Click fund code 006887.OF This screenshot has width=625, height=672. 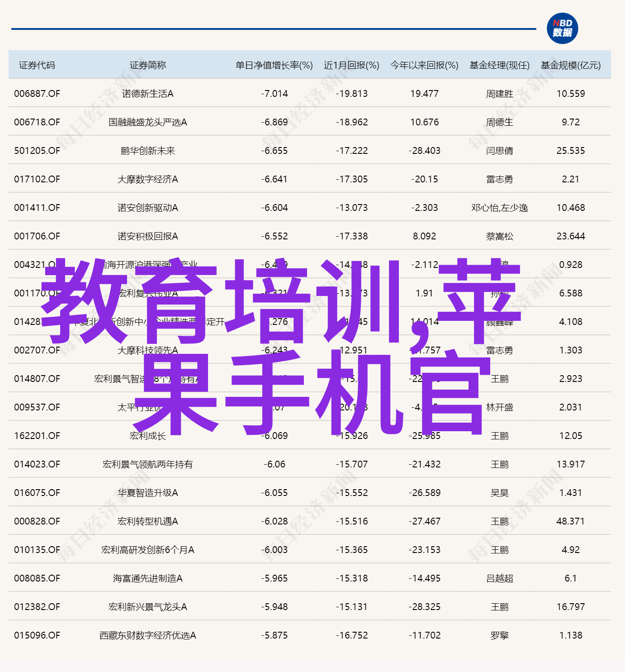point(37,94)
